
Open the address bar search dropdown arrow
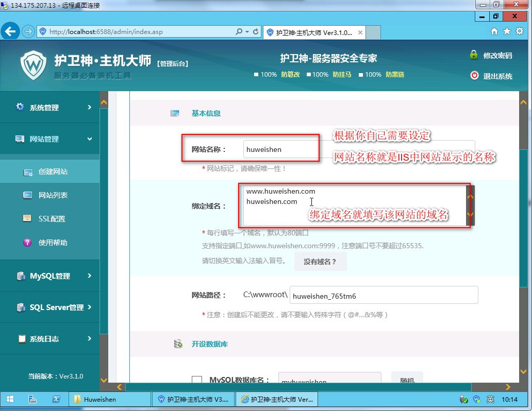click(x=247, y=31)
